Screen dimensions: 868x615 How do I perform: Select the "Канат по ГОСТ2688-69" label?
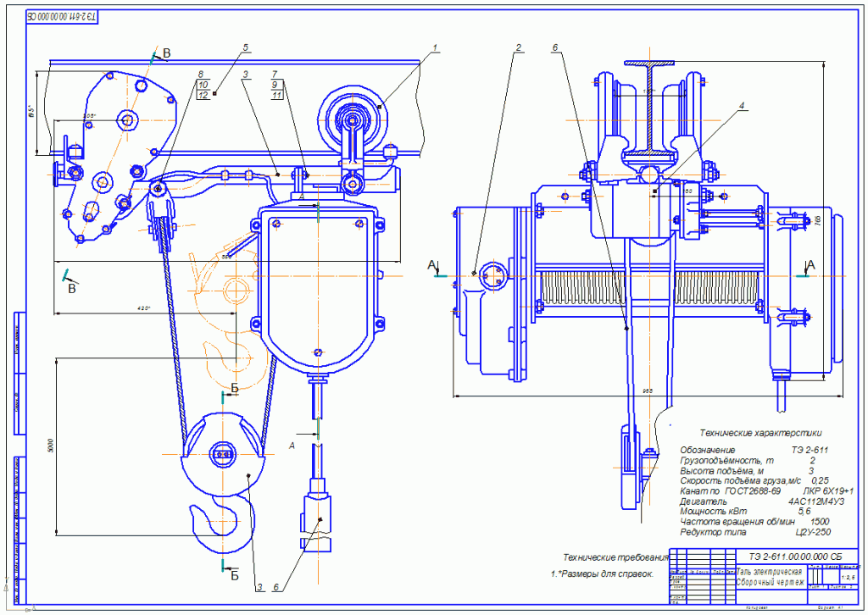(730, 491)
